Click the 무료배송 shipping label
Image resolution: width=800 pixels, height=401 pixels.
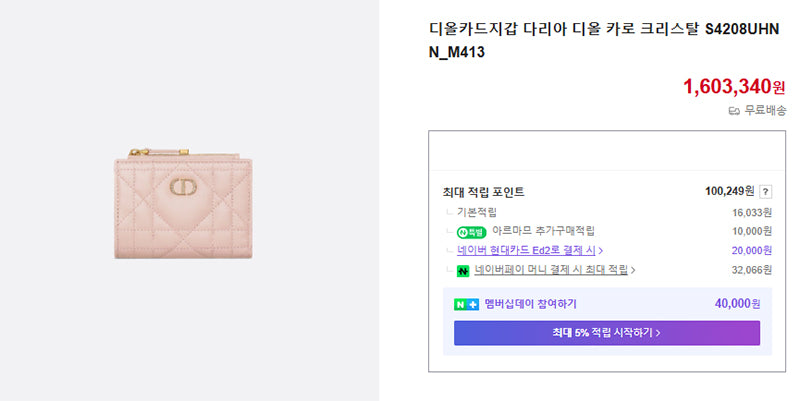[x=765, y=110]
